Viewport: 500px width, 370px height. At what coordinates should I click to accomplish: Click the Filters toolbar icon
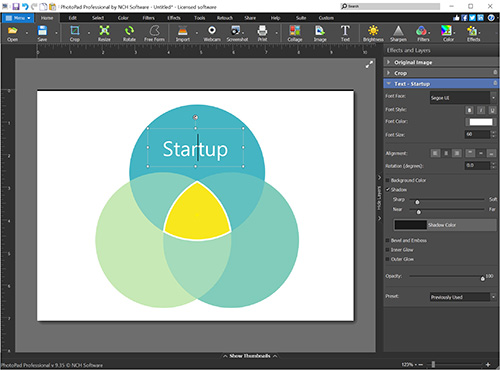pos(423,33)
